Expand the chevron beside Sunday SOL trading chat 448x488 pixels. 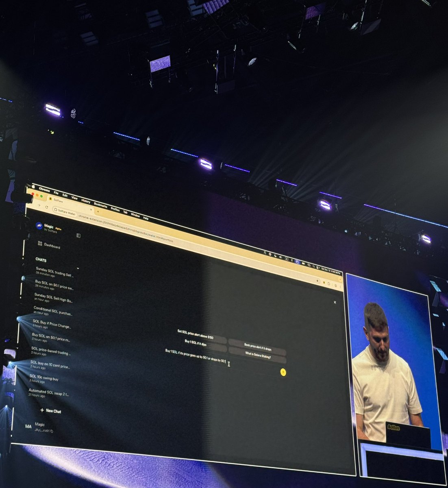(78, 269)
